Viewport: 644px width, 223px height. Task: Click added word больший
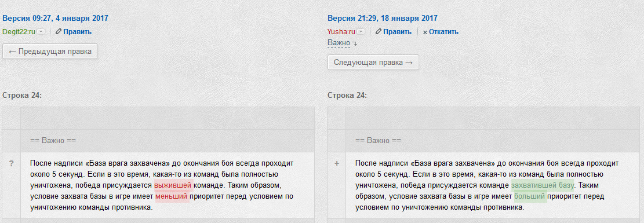click(x=530, y=196)
